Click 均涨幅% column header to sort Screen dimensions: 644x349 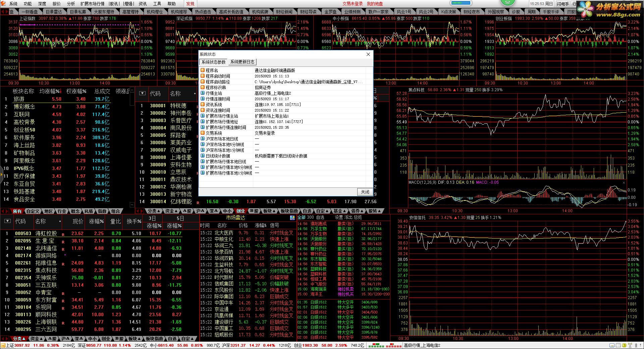tap(50, 91)
